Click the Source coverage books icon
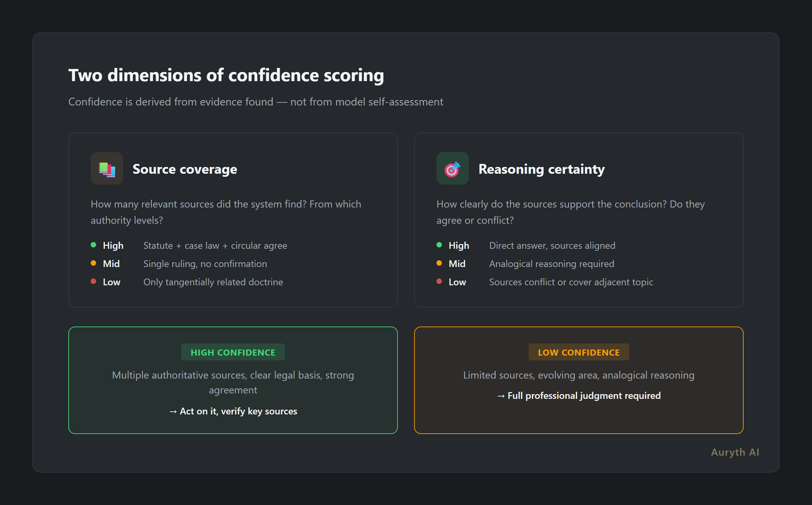812x505 pixels. pyautogui.click(x=107, y=168)
